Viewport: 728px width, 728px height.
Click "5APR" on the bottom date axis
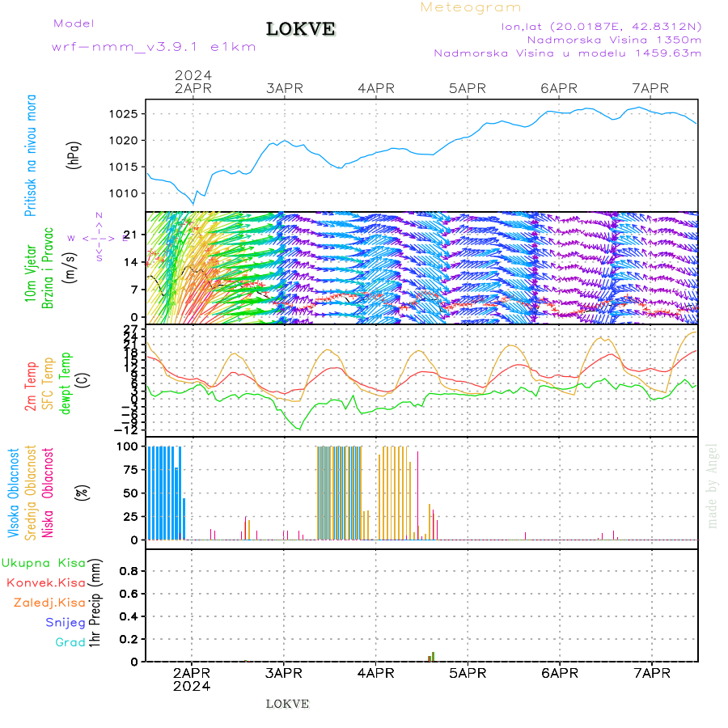coord(468,673)
